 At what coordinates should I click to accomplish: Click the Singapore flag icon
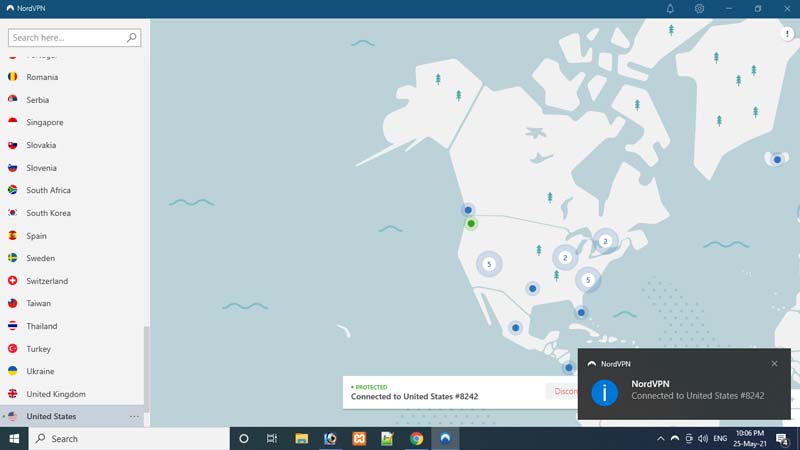tap(13, 122)
